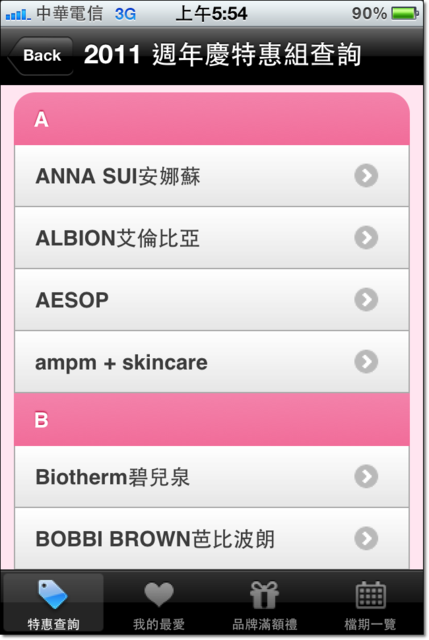Open the calendar icon for 檔期一覽
Viewport: 429px width, 640px height.
click(x=371, y=595)
